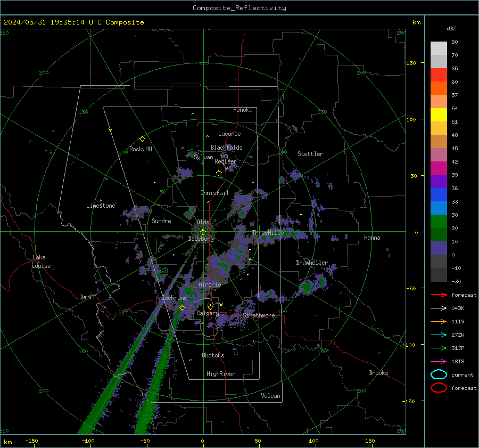Image resolution: width=479 pixels, height=448 pixels.
Task: Click the 57 value in the dBZ legend
Action: 455,95
